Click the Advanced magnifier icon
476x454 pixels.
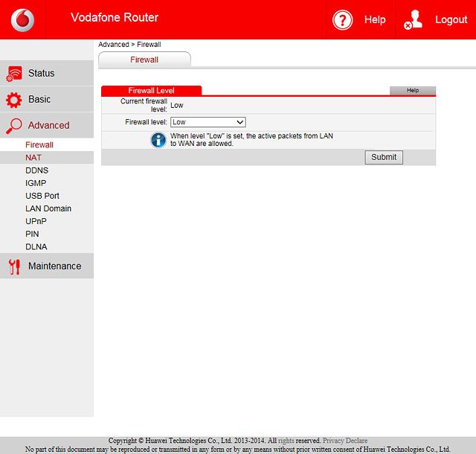[x=13, y=126]
